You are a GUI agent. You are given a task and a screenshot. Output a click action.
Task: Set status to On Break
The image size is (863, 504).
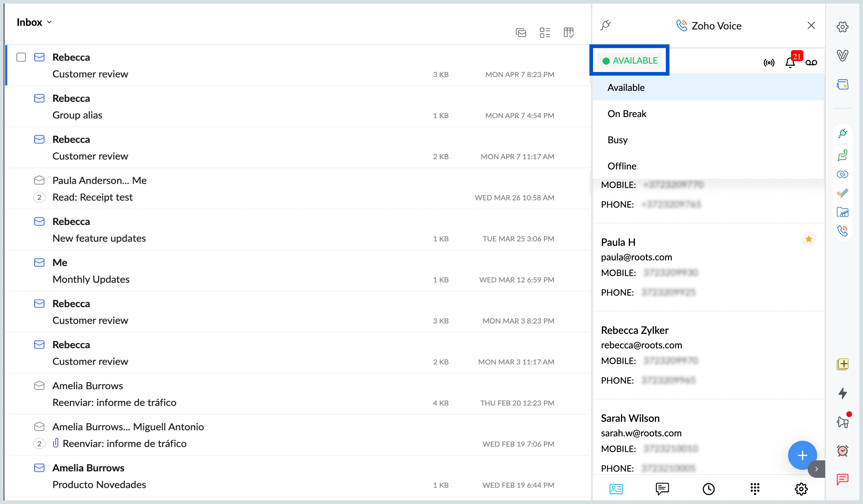(627, 114)
